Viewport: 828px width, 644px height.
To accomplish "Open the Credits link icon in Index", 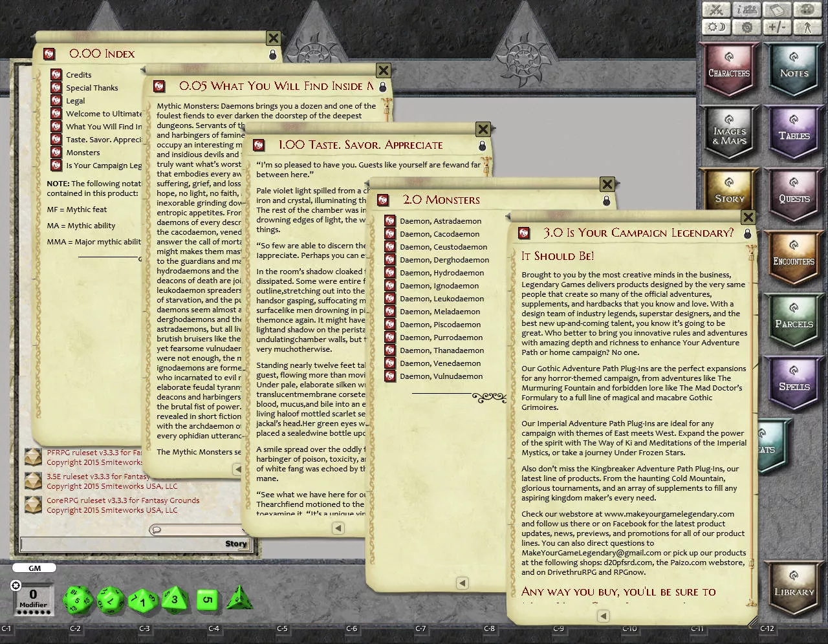I will (56, 74).
